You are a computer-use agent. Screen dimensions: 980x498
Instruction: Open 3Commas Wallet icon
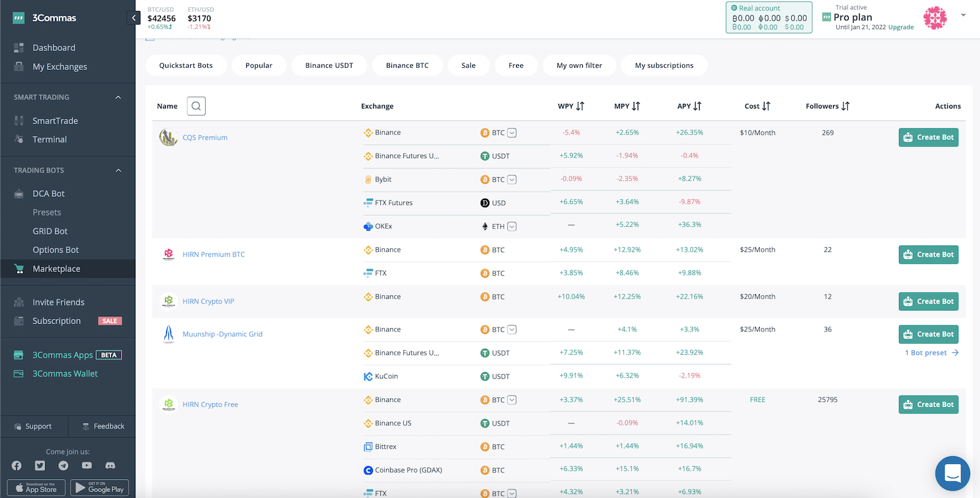pos(19,374)
